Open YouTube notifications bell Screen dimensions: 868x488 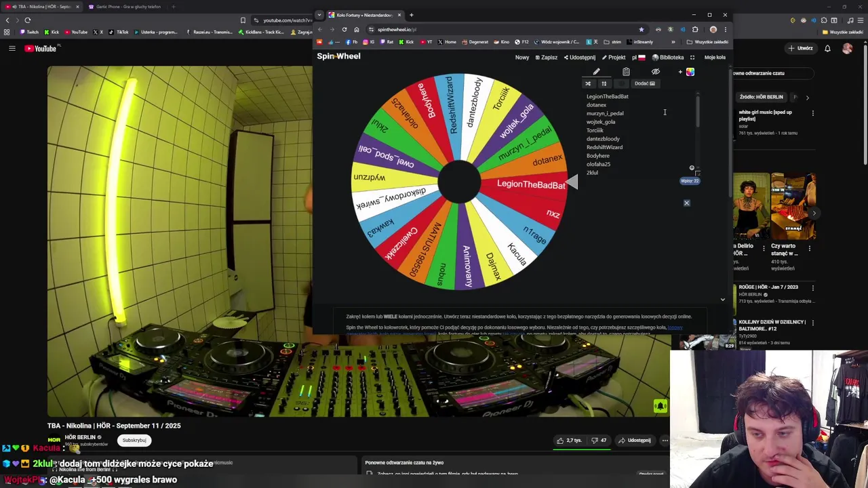pos(827,48)
